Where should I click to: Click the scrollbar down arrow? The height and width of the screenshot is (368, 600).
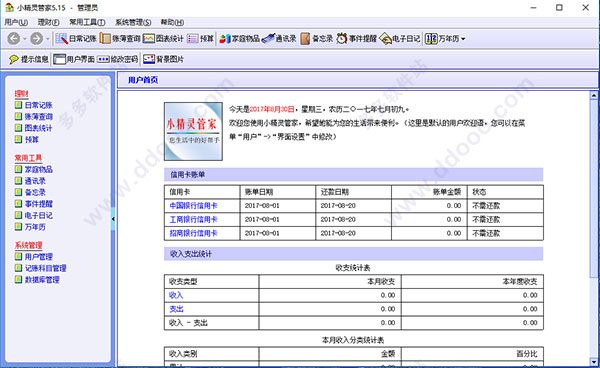593,361
